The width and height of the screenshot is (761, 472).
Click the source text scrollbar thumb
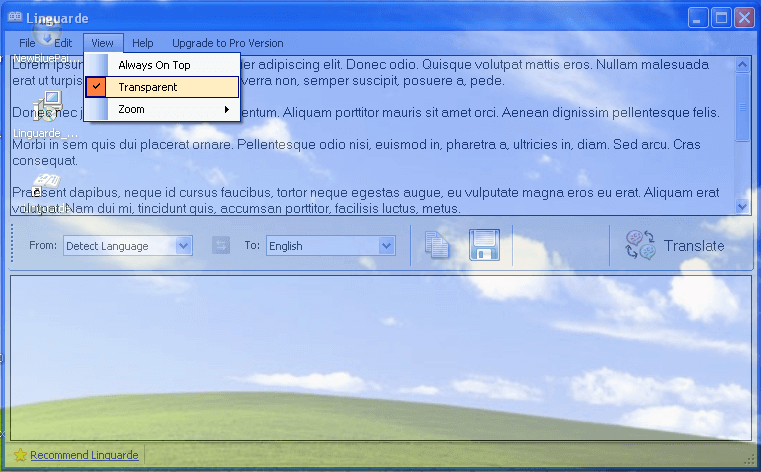tap(742, 105)
